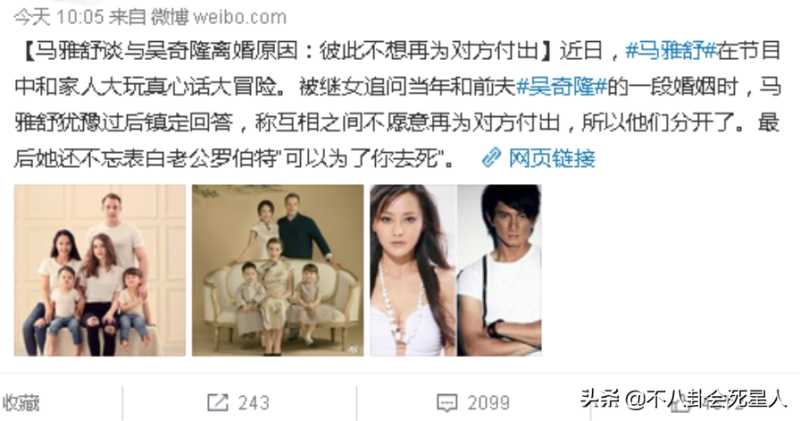The image size is (800, 421).
Task: Click the repost share icon
Action: 217,403
